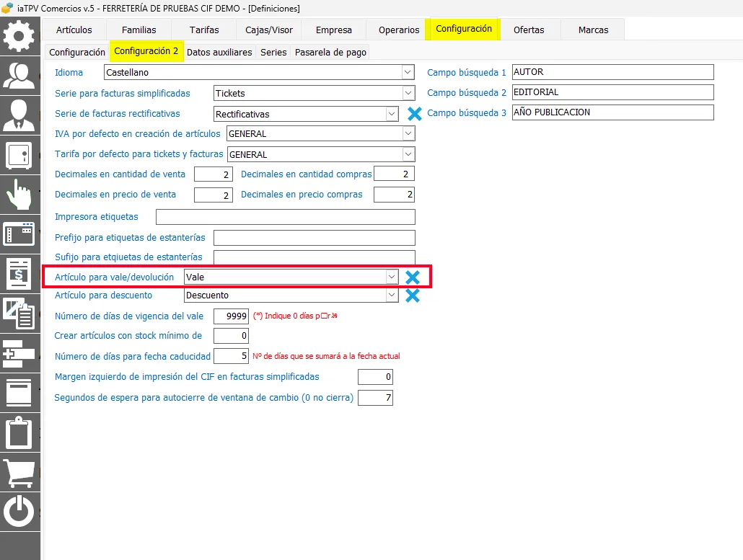The image size is (743, 560).
Task: Select the plus with bars sidebar icon
Action: (x=19, y=353)
